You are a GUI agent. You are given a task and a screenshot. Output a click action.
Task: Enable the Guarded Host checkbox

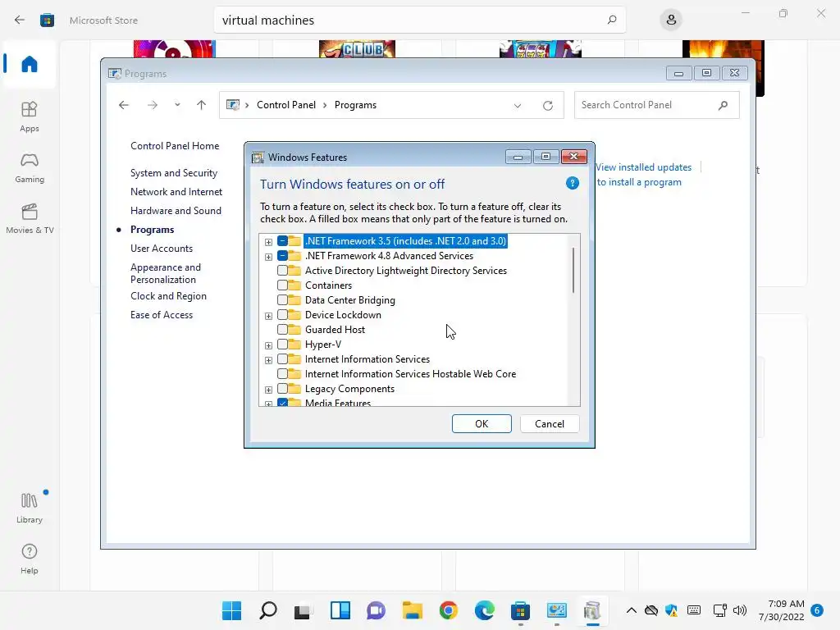(282, 330)
